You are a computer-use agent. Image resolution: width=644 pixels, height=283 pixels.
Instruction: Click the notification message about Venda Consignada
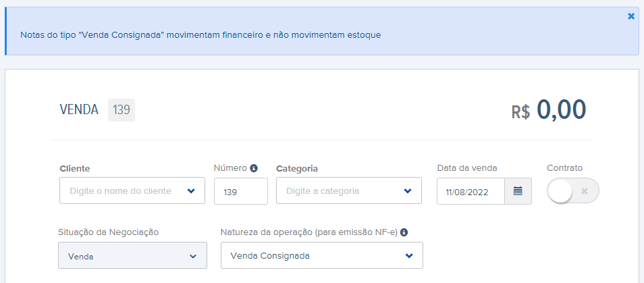pyautogui.click(x=200, y=35)
